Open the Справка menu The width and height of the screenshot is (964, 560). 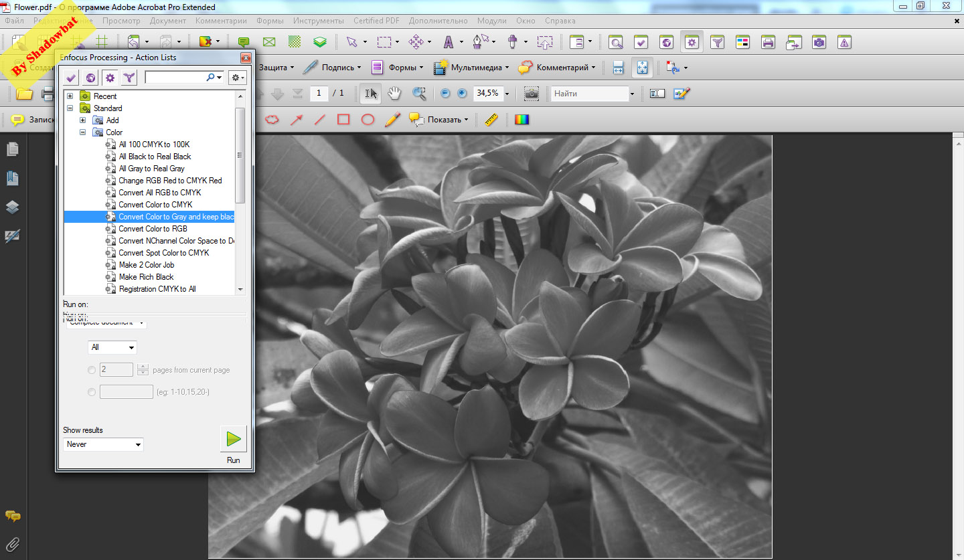pyautogui.click(x=560, y=21)
